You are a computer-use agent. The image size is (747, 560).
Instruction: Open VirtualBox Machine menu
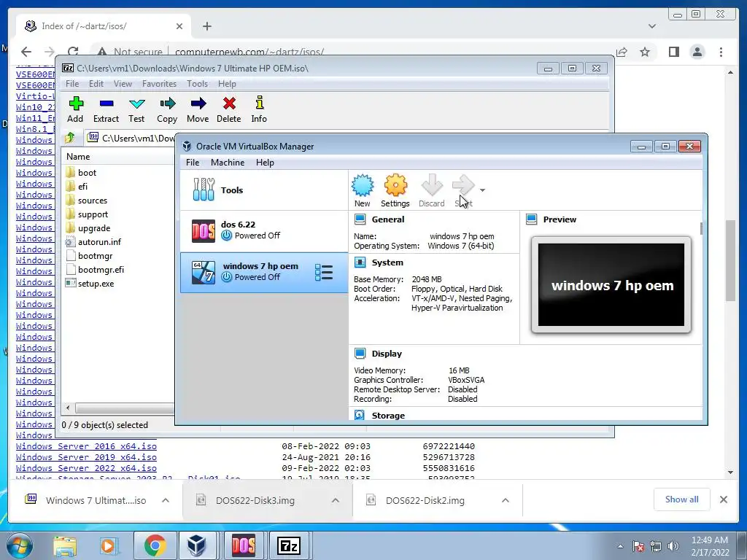pos(228,163)
